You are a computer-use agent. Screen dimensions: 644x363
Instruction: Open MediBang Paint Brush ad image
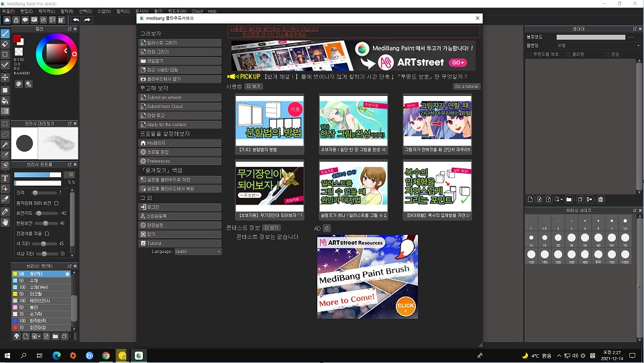coord(367,276)
